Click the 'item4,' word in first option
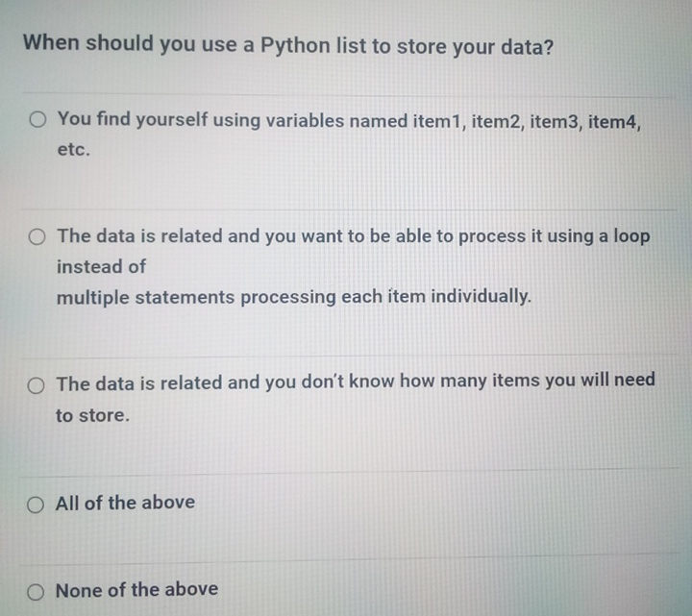 click(x=613, y=120)
